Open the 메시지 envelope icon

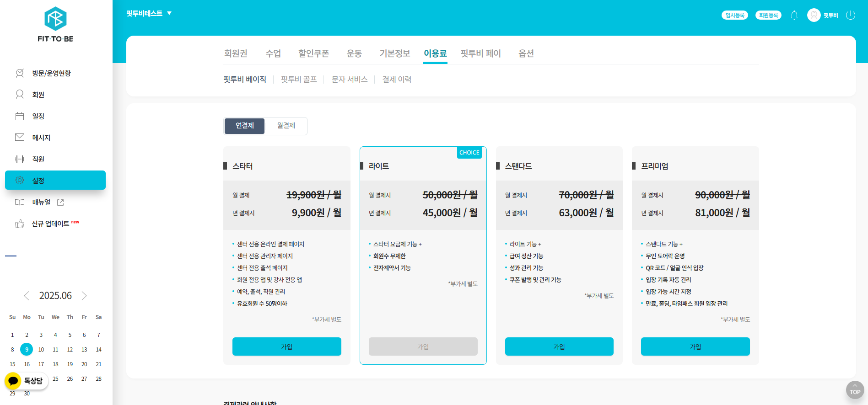(20, 137)
